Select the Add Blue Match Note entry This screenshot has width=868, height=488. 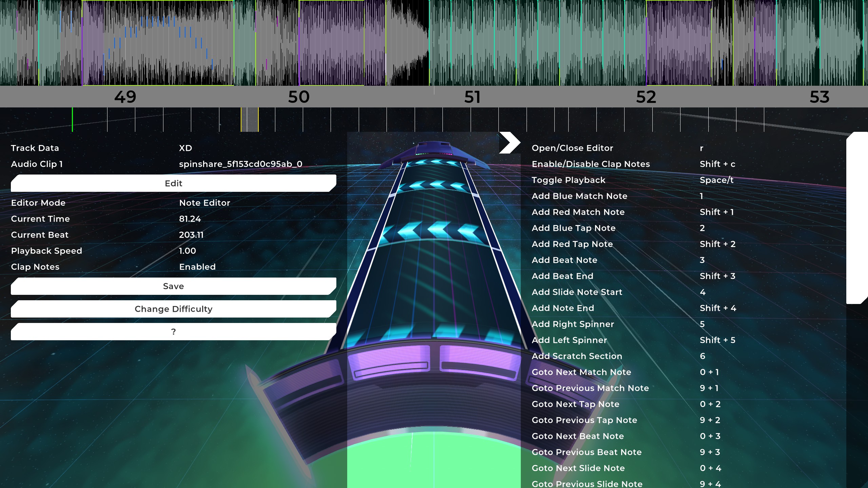click(579, 196)
